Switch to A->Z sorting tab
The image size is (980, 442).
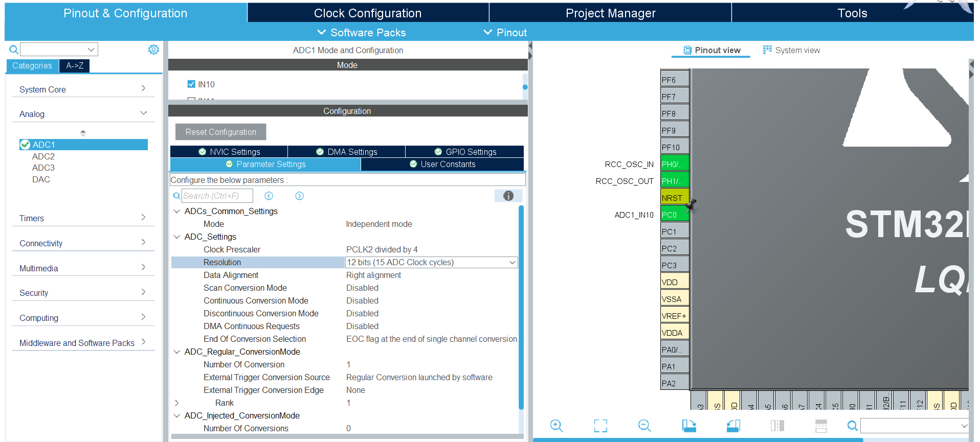75,65
